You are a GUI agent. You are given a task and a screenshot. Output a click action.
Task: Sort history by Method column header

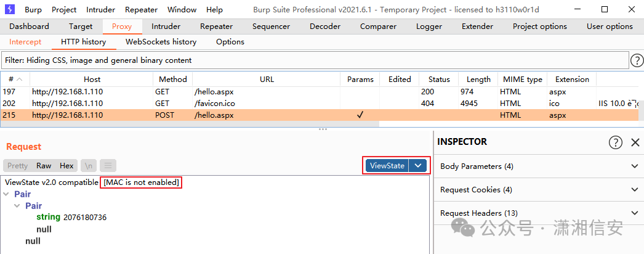173,80
